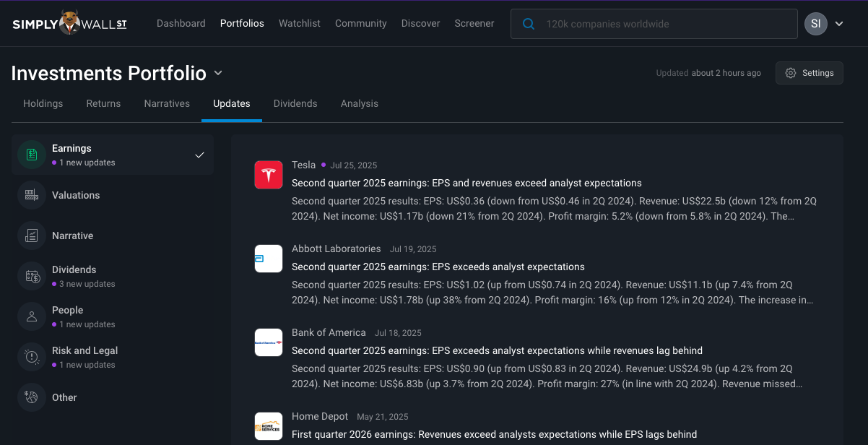This screenshot has height=445, width=868.
Task: Click the 'Jul 18, 2025' date
Action: coord(398,333)
